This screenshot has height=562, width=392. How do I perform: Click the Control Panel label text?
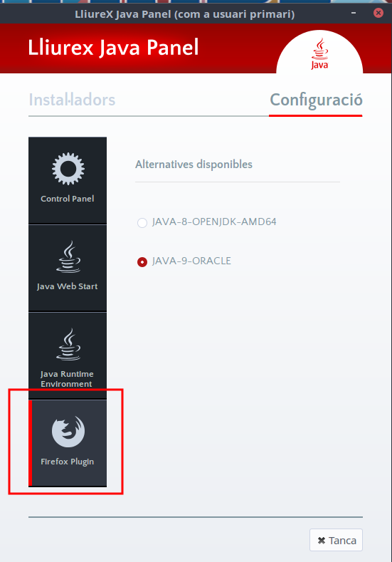[68, 199]
